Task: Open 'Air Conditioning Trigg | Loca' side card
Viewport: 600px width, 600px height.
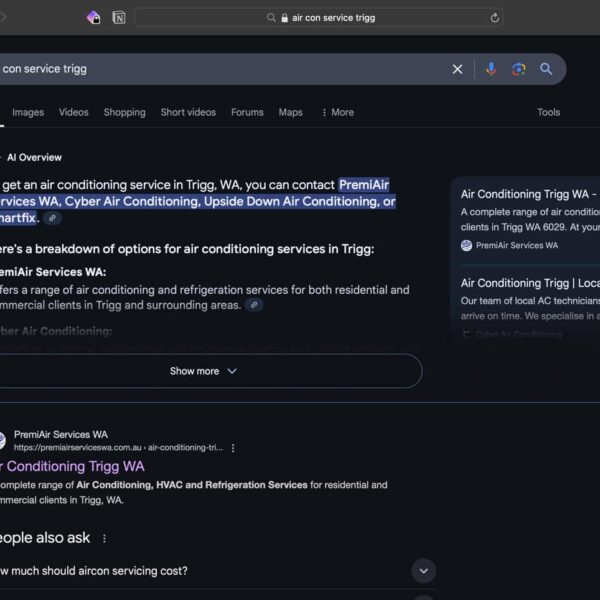Action: [x=530, y=283]
